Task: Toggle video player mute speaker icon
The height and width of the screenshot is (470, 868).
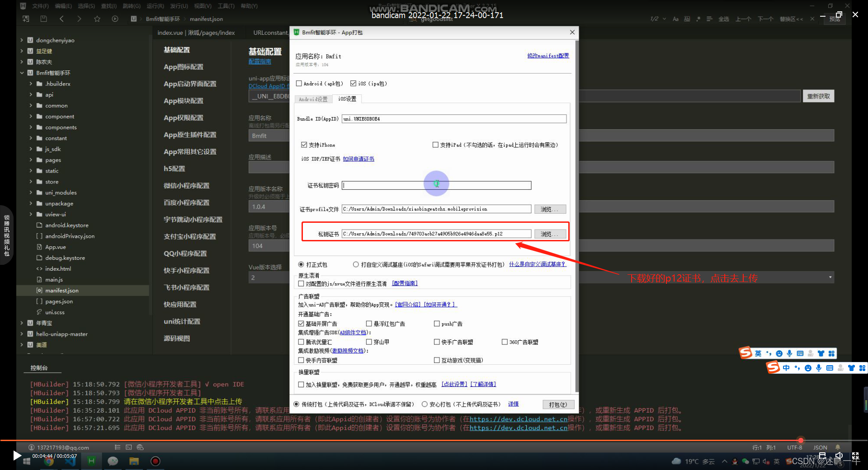Action: click(x=839, y=456)
